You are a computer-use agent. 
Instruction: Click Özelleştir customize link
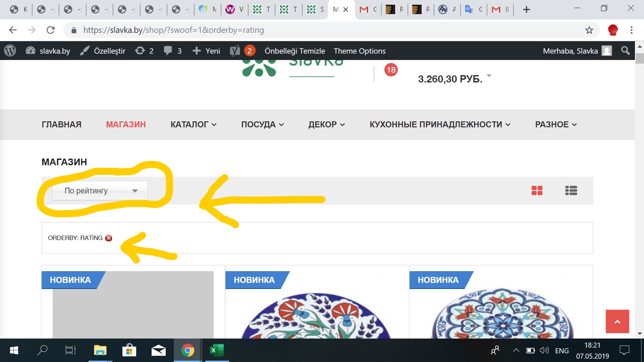coord(103,51)
